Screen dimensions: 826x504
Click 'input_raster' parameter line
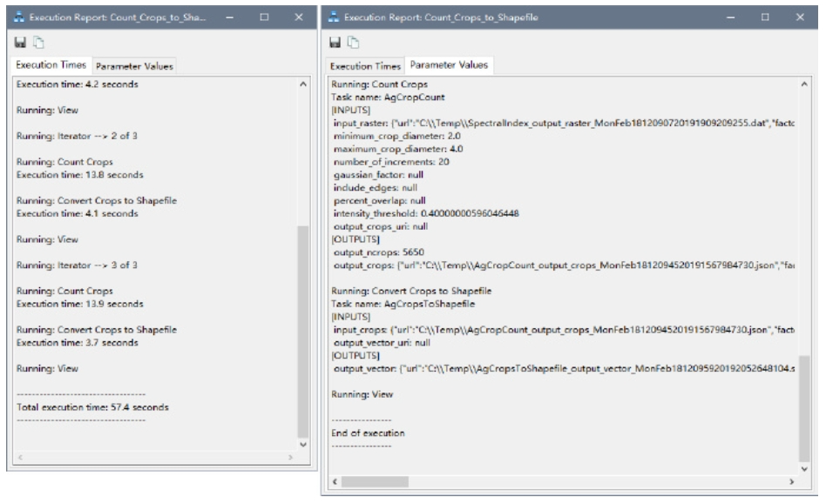(564, 123)
